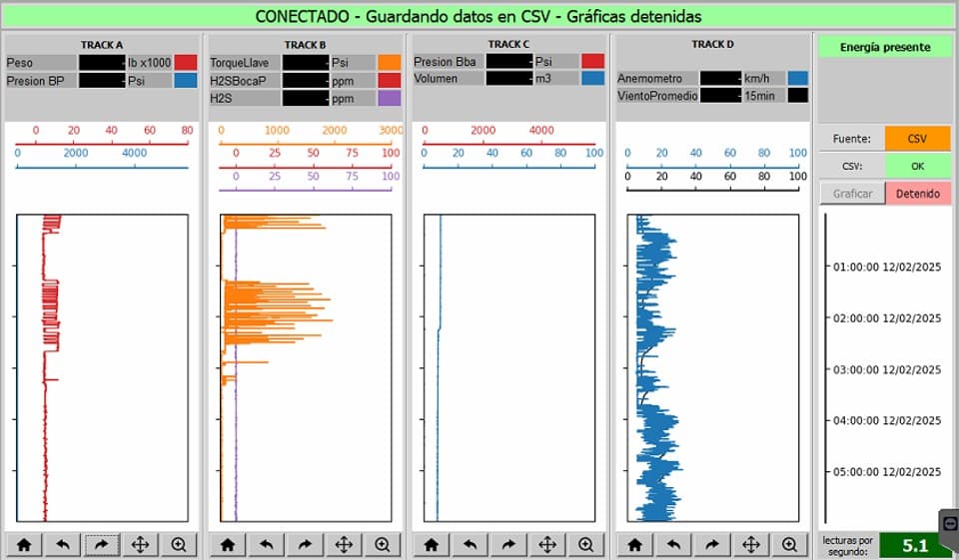Activate zoom magnifier under Track B plot
This screenshot has width=959, height=560.
(383, 544)
